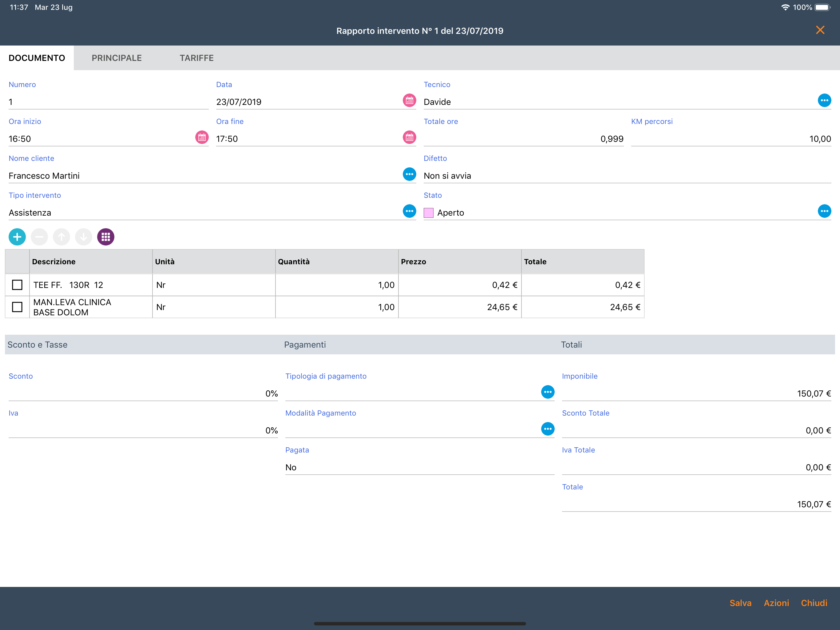Open the Azioni menu button
840x630 pixels.
point(776,603)
